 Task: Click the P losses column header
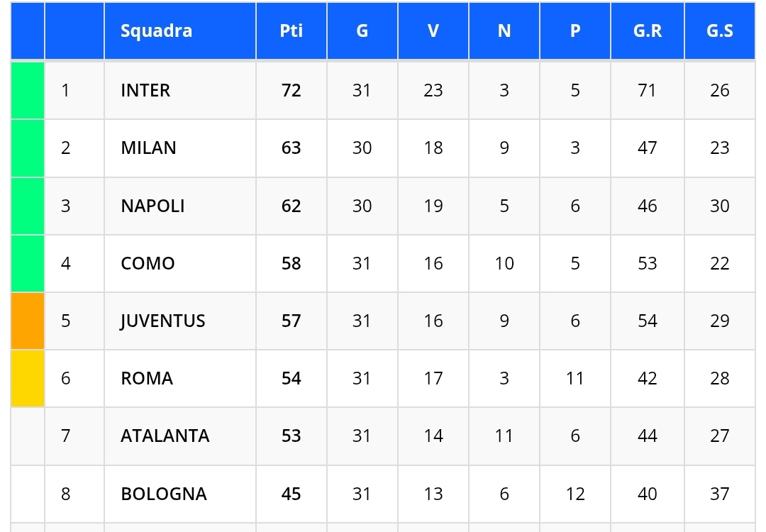click(x=574, y=31)
